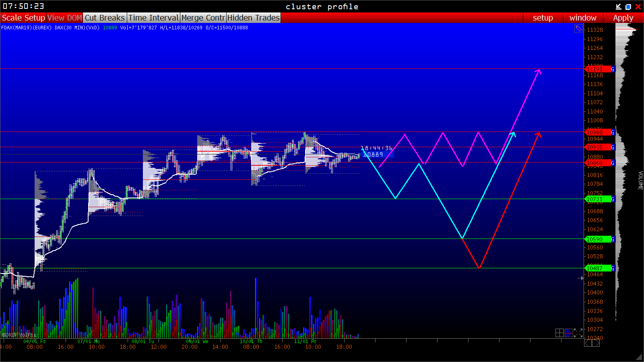Open the Scale Setup menu
This screenshot has width=644, height=362.
23,18
